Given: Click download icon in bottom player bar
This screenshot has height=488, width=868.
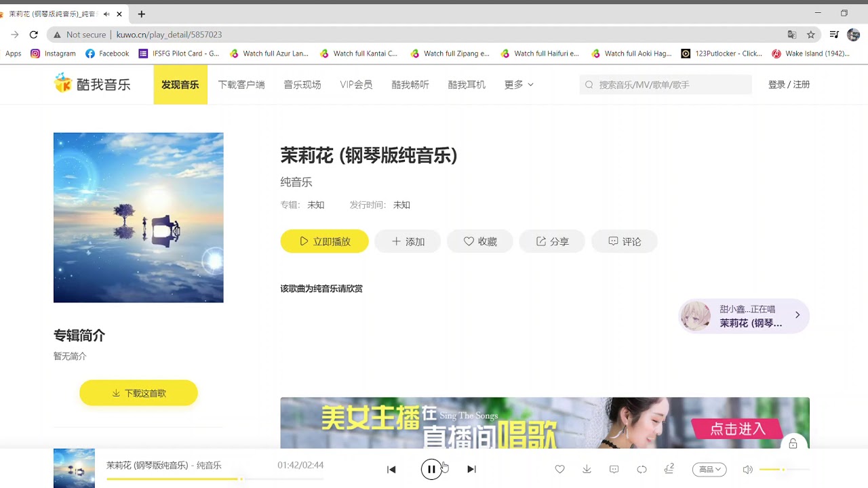Looking at the screenshot, I should coord(587,469).
